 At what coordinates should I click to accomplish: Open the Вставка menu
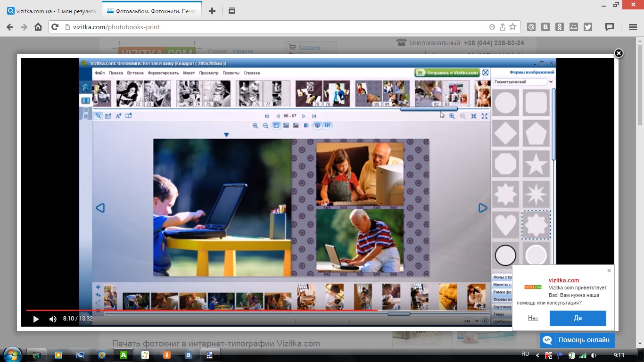pyautogui.click(x=135, y=73)
